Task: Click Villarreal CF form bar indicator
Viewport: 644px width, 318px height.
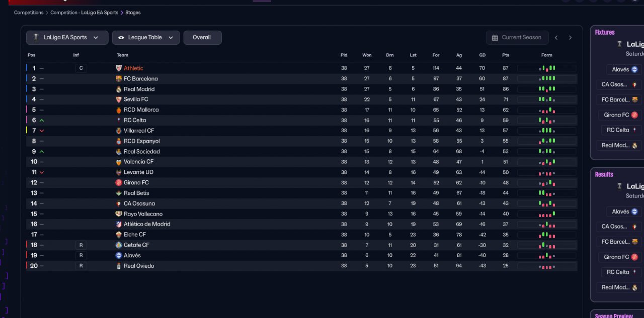Action: pos(547,131)
